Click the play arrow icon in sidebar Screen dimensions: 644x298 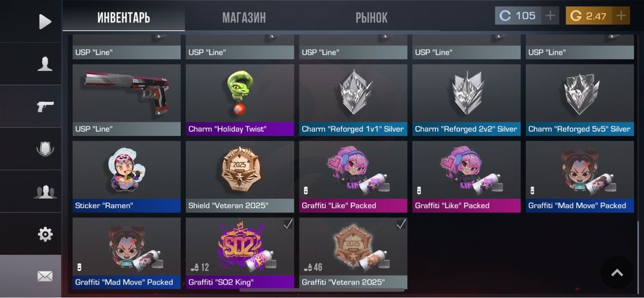45,22
